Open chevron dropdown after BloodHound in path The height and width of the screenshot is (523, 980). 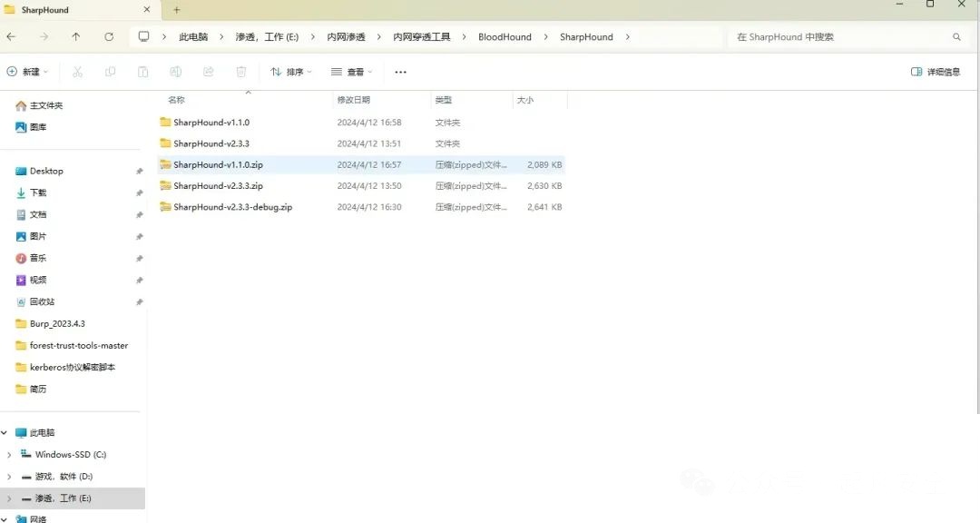pos(545,37)
